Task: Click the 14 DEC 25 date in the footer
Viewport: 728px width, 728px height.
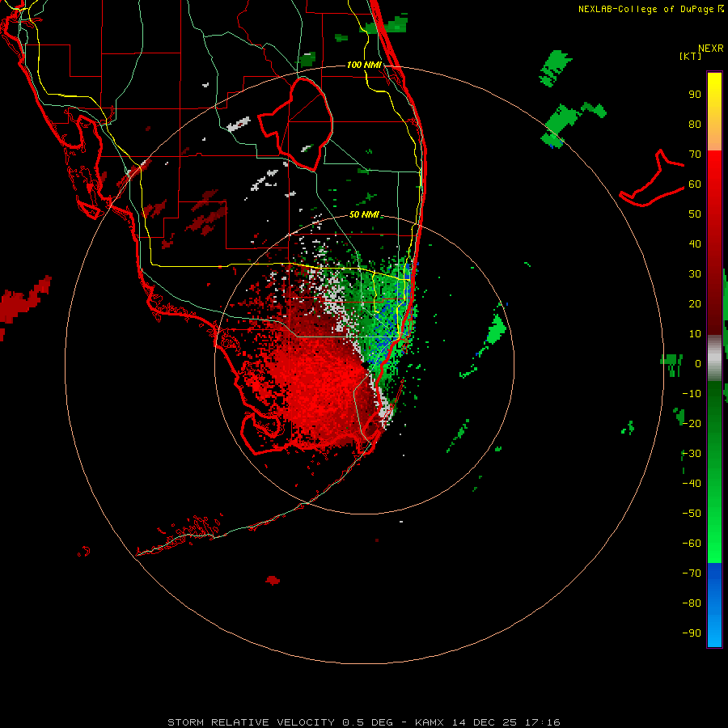Action: point(485,722)
